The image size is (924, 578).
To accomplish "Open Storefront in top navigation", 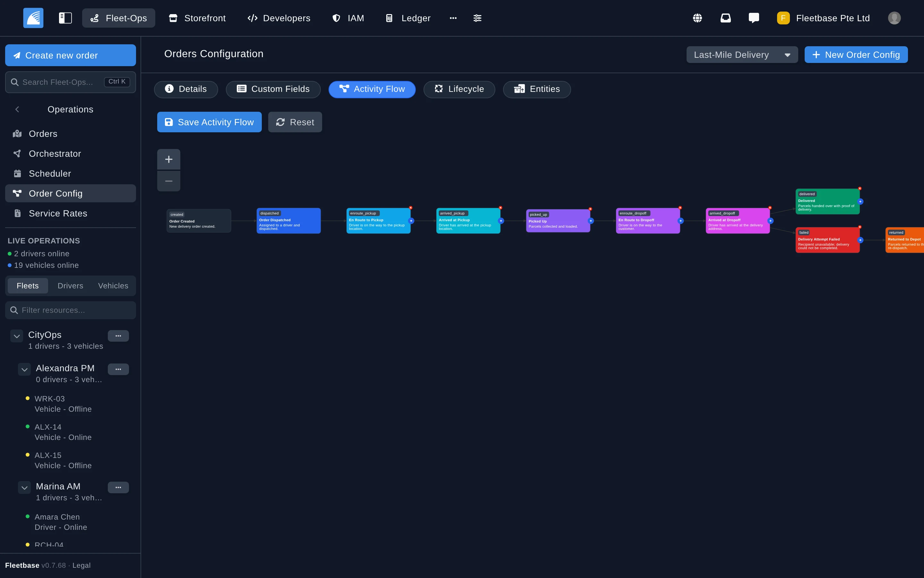I will click(197, 18).
